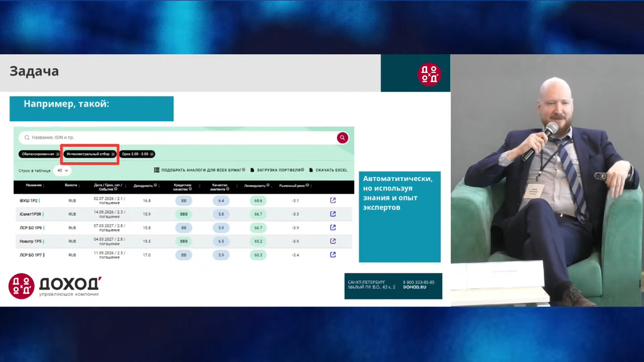
Task: Open external link for Новотр 1Р5 row
Action: (333, 241)
